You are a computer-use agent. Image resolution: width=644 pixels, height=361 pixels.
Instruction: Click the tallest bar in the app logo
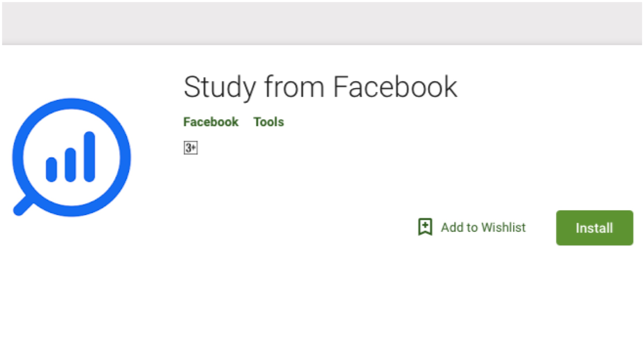[x=89, y=157]
